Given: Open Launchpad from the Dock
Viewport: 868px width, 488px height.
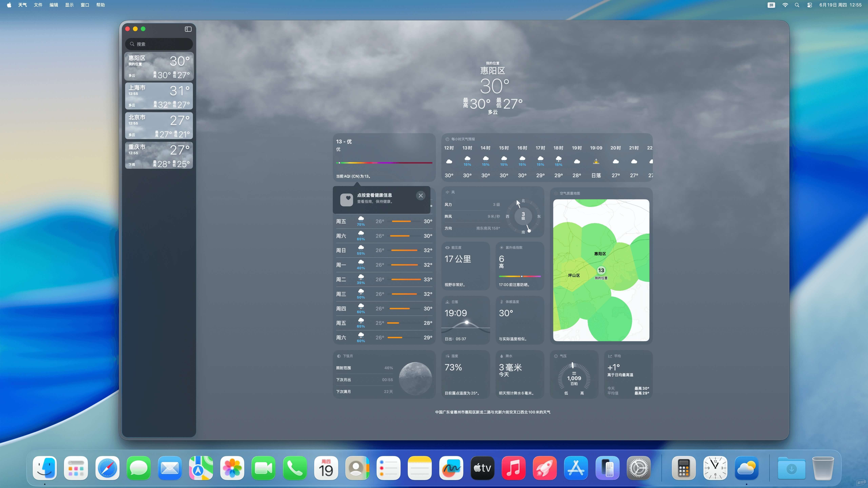Looking at the screenshot, I should (x=76, y=468).
